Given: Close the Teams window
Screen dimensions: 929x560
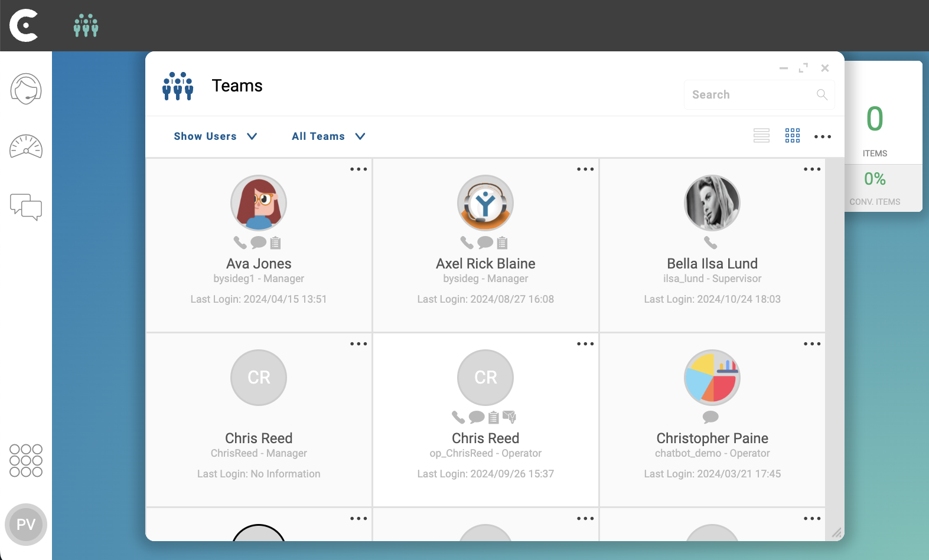Looking at the screenshot, I should 825,68.
